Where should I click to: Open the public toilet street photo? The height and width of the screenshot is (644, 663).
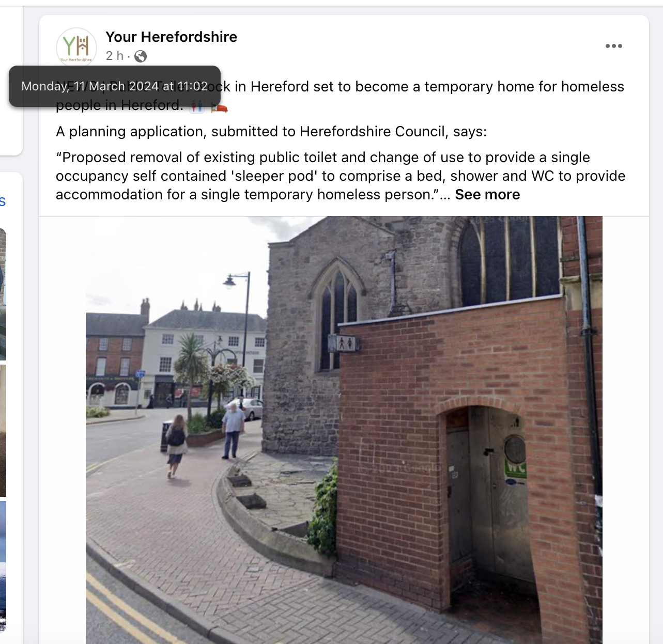344,430
